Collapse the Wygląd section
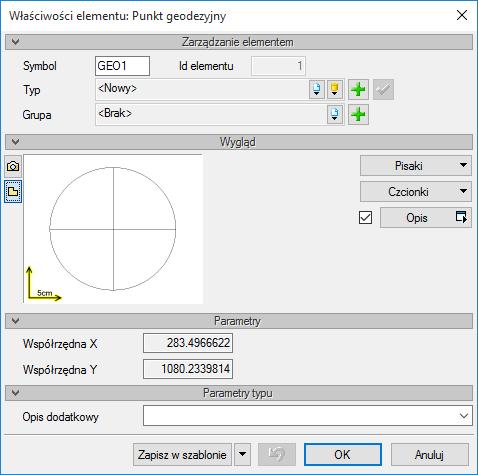Image resolution: width=478 pixels, height=475 pixels. pos(15,142)
